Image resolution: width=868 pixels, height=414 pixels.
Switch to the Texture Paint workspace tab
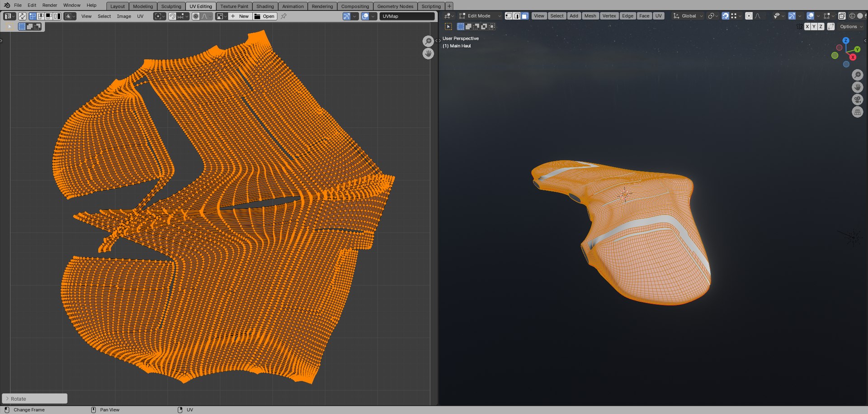[234, 6]
